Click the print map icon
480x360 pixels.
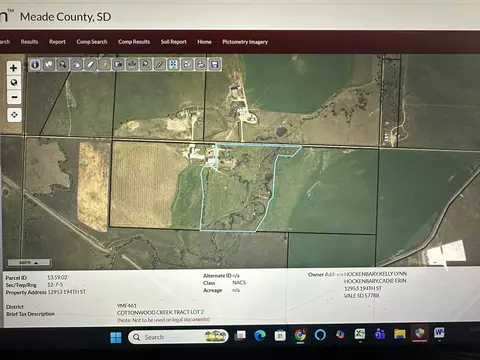pos(201,64)
